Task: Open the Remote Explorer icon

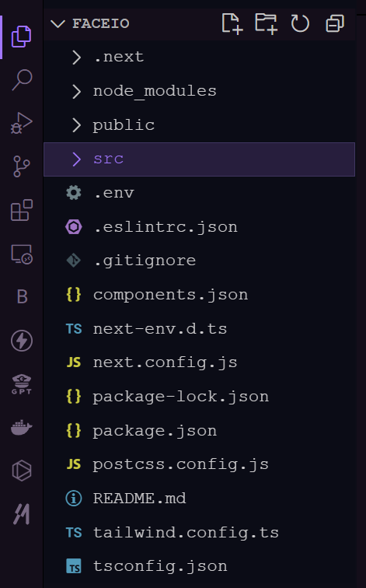Action: pos(21,254)
